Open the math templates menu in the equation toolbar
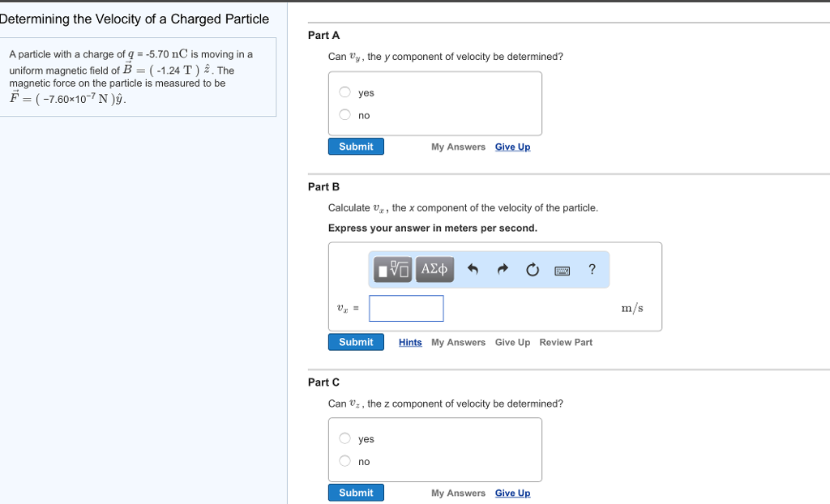Viewport: 830px width, 504px height. 391,269
